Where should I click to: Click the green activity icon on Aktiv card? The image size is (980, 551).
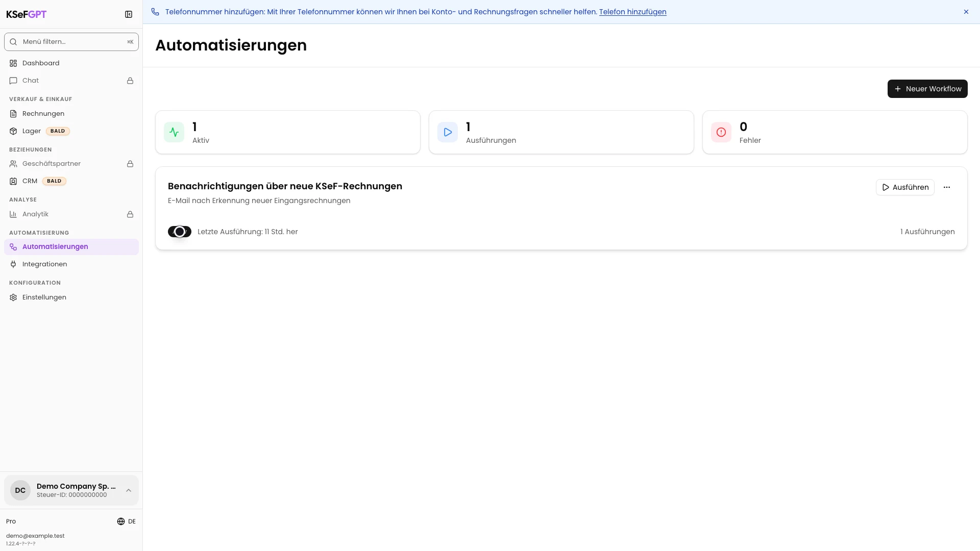click(174, 132)
